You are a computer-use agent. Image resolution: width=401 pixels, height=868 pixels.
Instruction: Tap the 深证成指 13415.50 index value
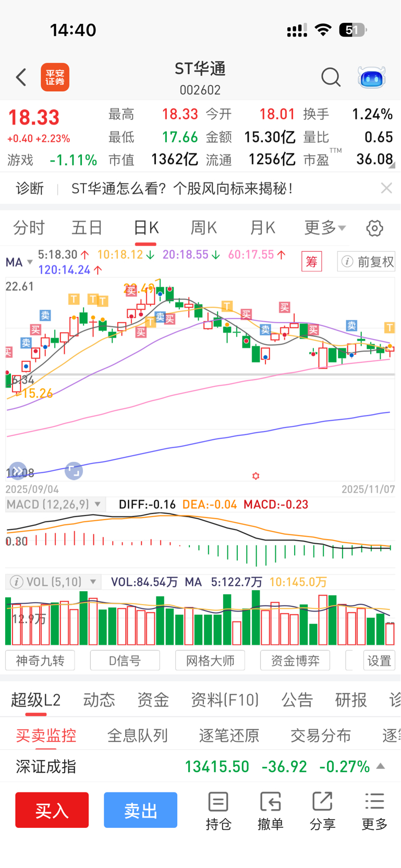[217, 766]
